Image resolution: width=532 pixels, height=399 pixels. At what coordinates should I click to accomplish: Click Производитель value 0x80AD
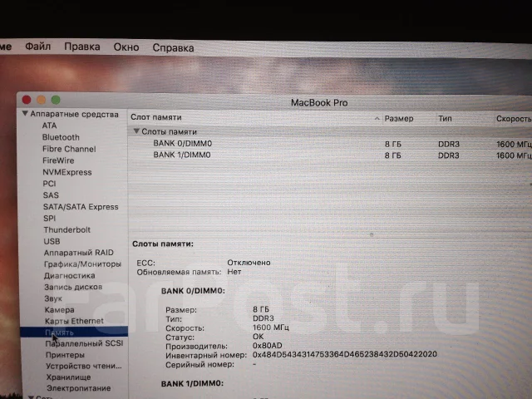[268, 346]
